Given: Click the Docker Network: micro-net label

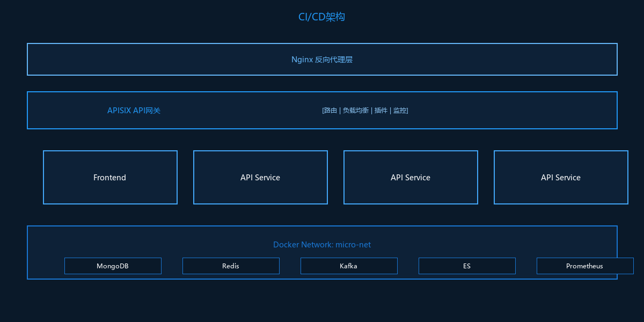Looking at the screenshot, I should [321, 245].
